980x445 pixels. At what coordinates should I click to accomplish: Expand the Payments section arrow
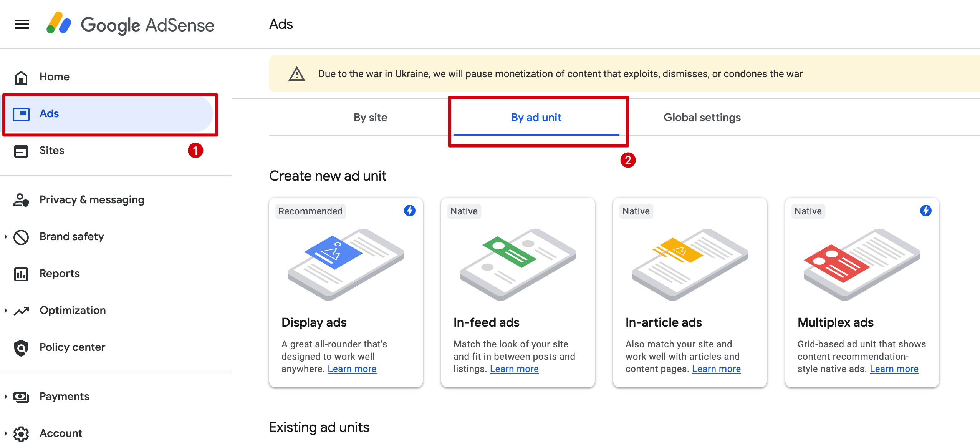pyautogui.click(x=6, y=397)
